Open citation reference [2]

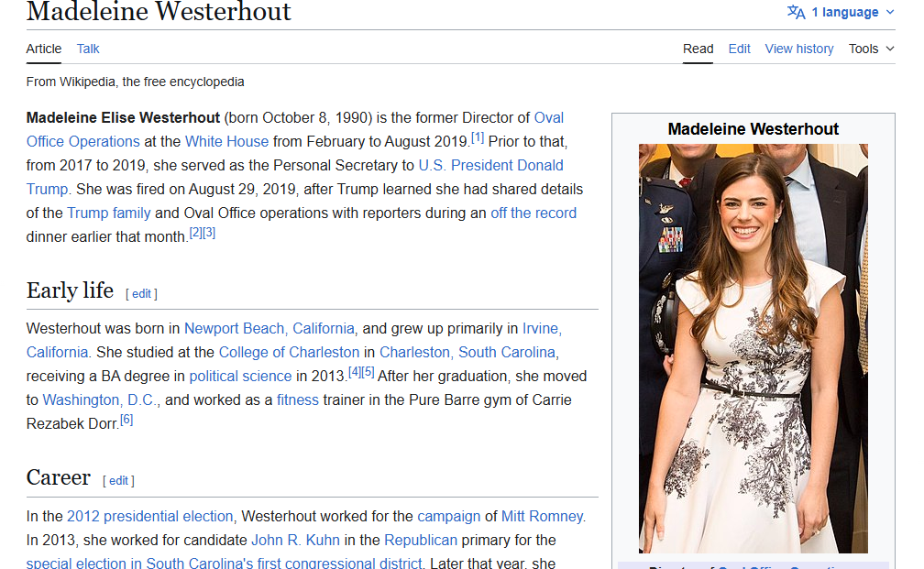point(195,234)
